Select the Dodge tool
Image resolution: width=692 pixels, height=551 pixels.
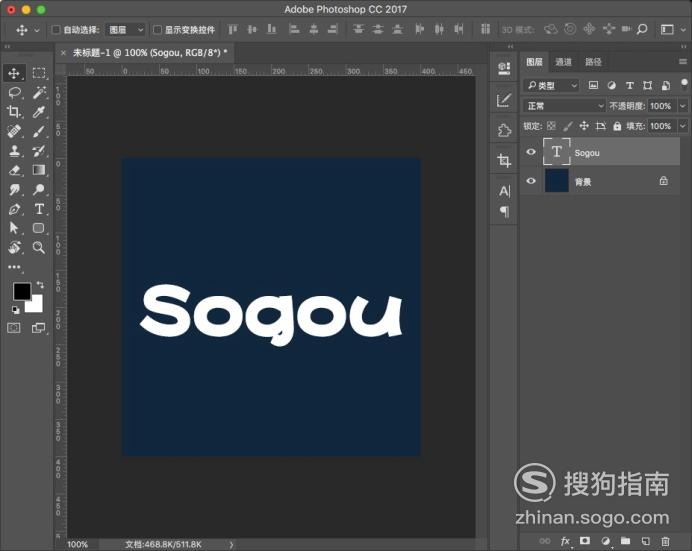(39, 190)
